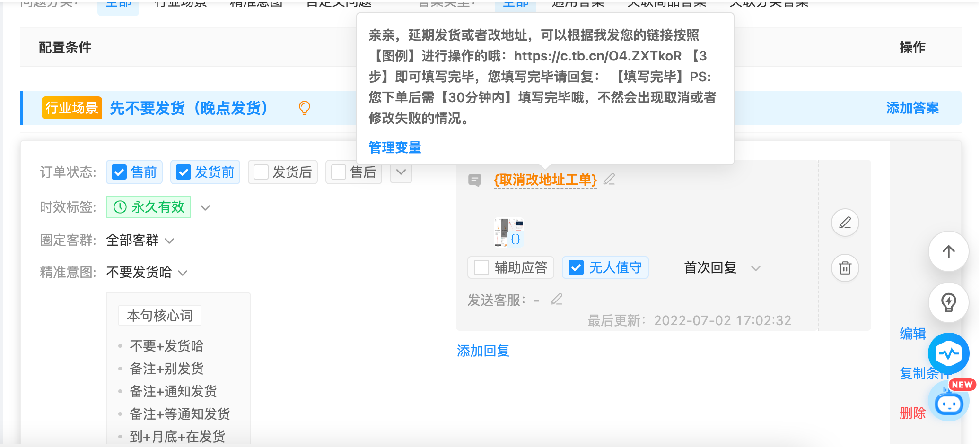Click 添加回复 link
The image size is (980, 447).
click(483, 351)
